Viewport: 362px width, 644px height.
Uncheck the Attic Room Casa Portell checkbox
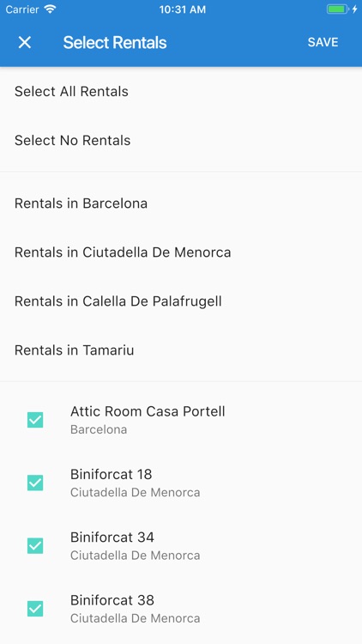tap(35, 420)
